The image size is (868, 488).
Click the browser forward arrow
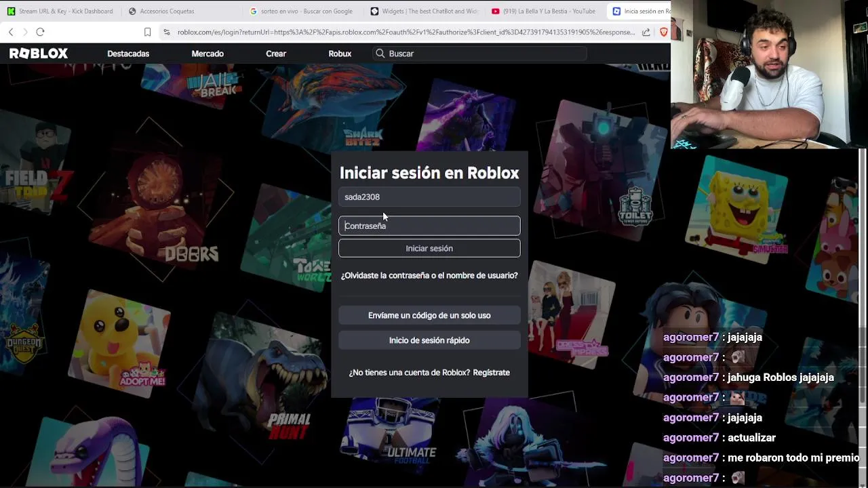coord(25,32)
